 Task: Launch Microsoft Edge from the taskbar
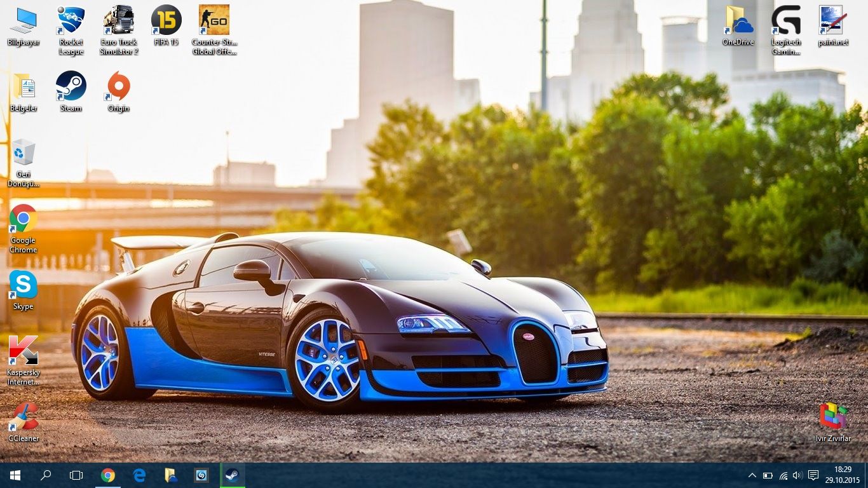coord(139,475)
